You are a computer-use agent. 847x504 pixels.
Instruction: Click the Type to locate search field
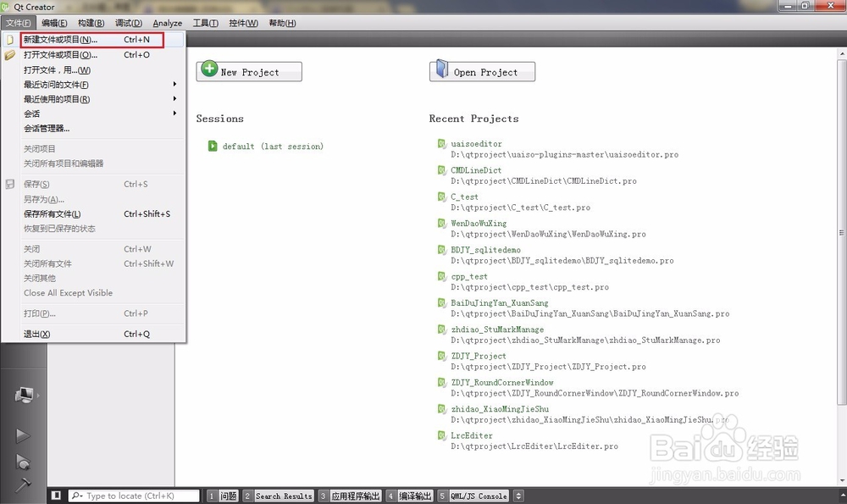click(x=134, y=496)
